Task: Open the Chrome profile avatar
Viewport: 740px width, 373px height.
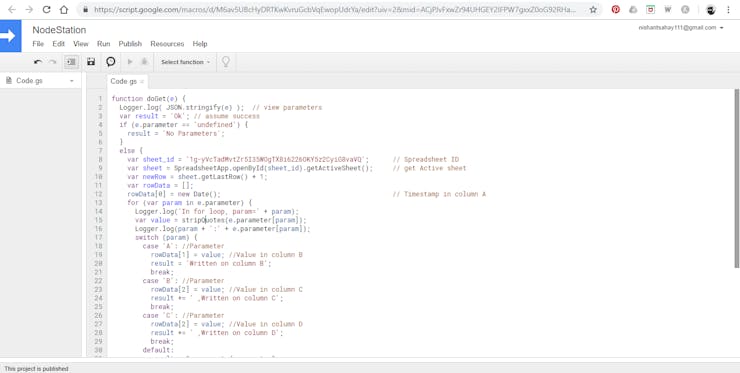Action: [711, 9]
